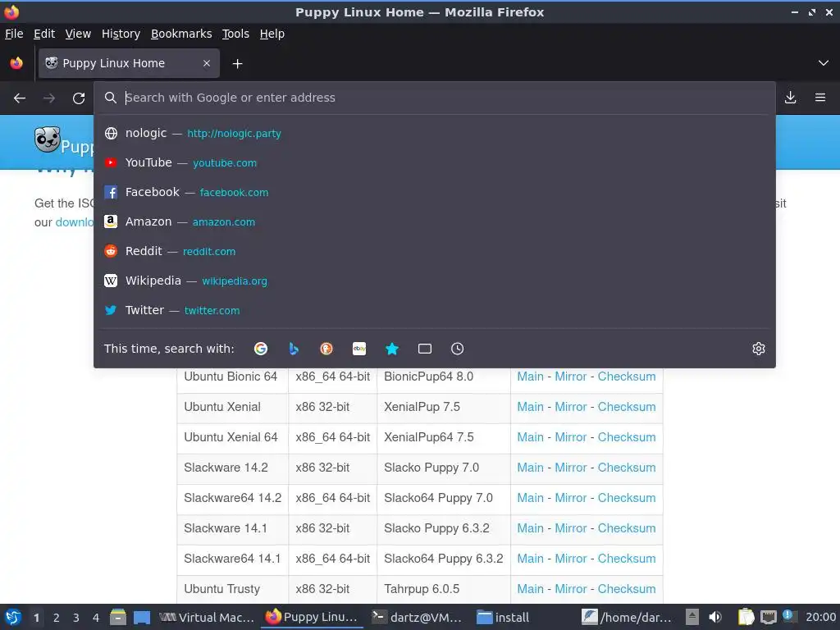Select the Reddit suggestion row
This screenshot has height=630, width=840.
click(435, 251)
